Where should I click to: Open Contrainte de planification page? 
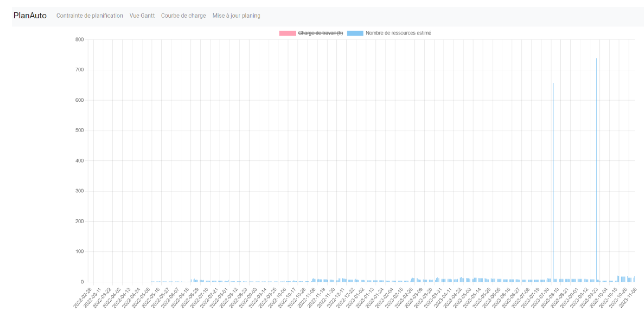point(90,16)
